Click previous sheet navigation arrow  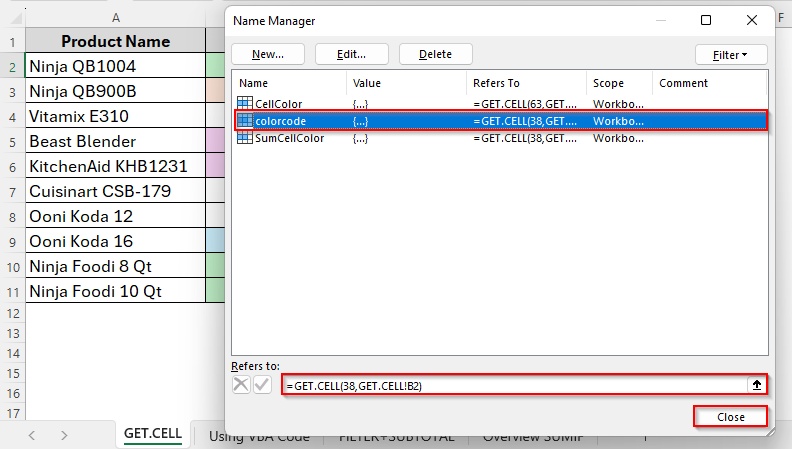tap(32, 435)
